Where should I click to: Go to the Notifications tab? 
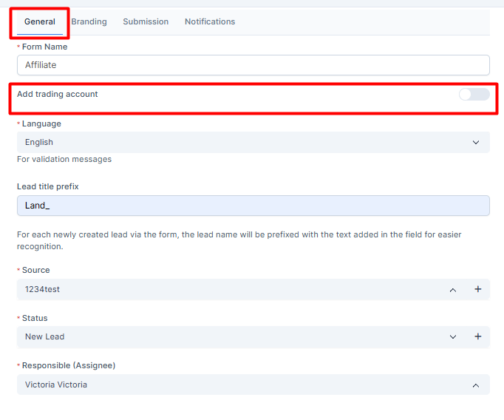(210, 21)
